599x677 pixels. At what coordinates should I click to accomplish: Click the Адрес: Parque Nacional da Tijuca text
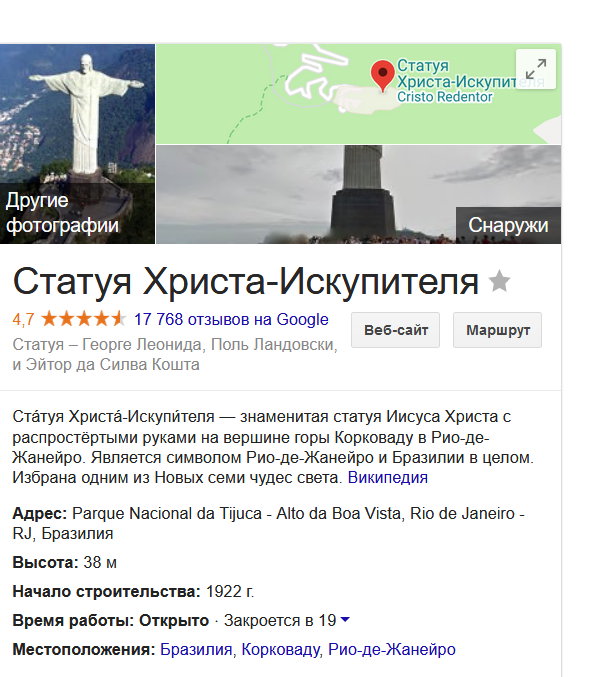[268, 523]
